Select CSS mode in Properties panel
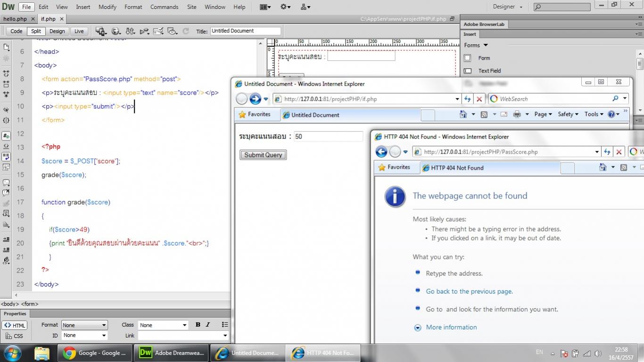This screenshot has width=644, height=362. pos(15,336)
